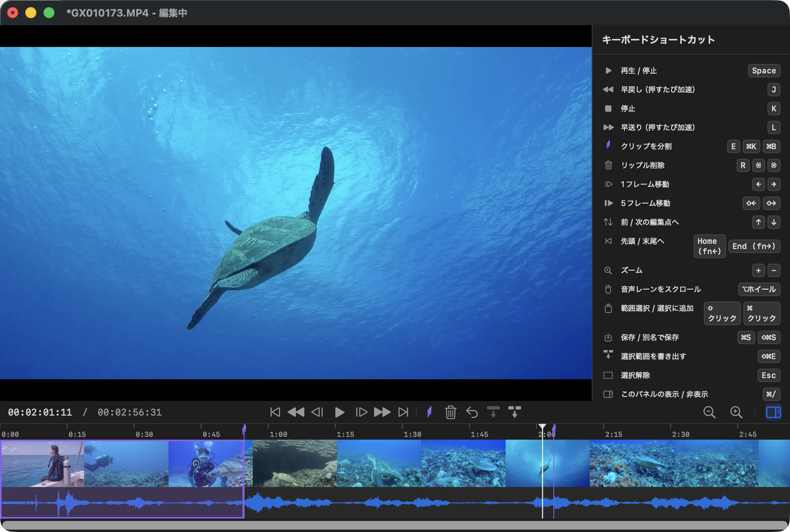Click the magnifier icon beside ズーム
Viewport: 790px width, 532px height.
(608, 270)
